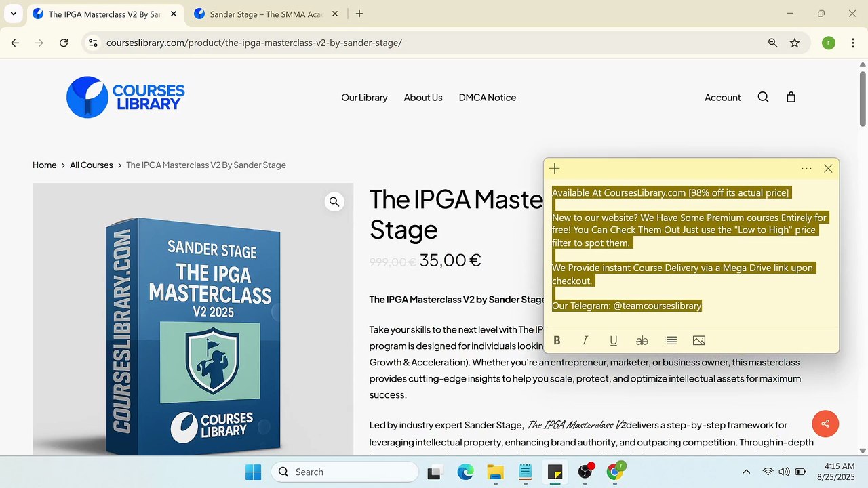Viewport: 868px width, 488px height.
Task: Add a new sticky note with plus icon
Action: pos(555,169)
